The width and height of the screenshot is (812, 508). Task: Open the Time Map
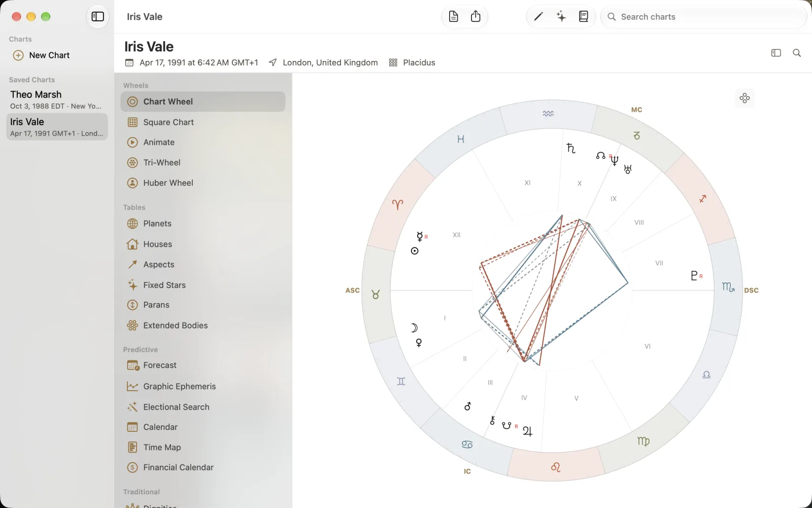tap(203, 448)
